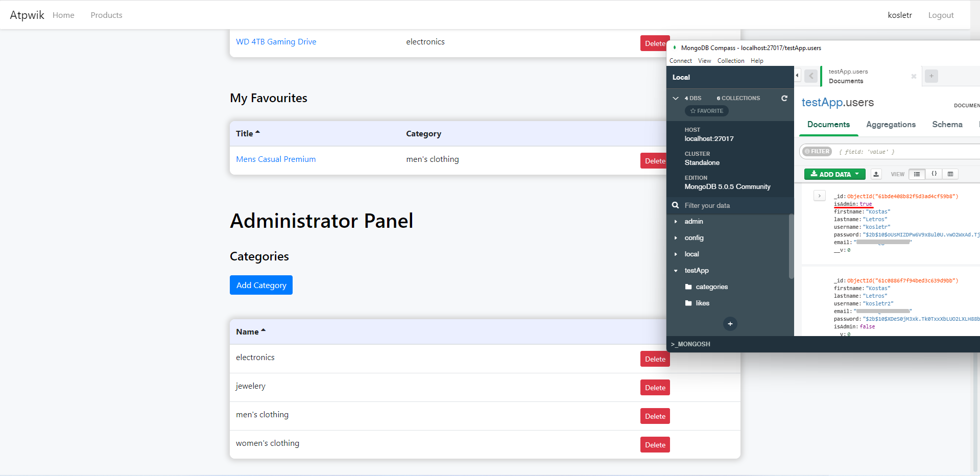Click the search icon beside Filter your data
Screen dimensions: 980x476
(675, 205)
